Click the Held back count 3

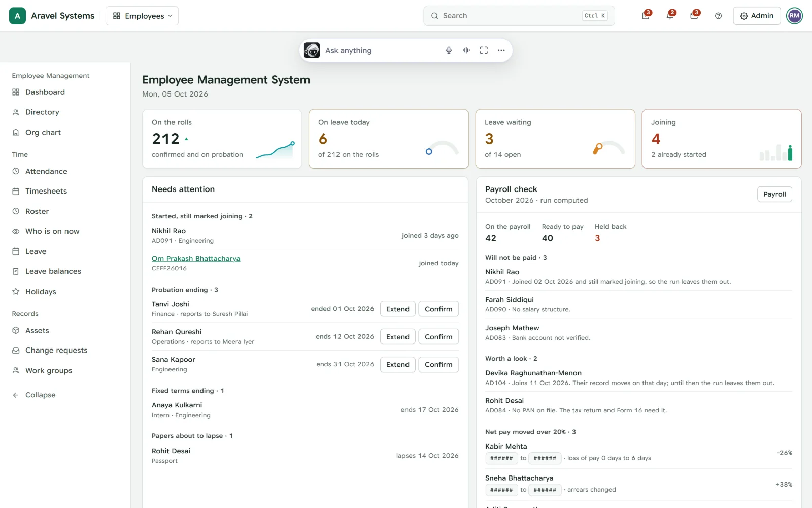[x=597, y=238]
